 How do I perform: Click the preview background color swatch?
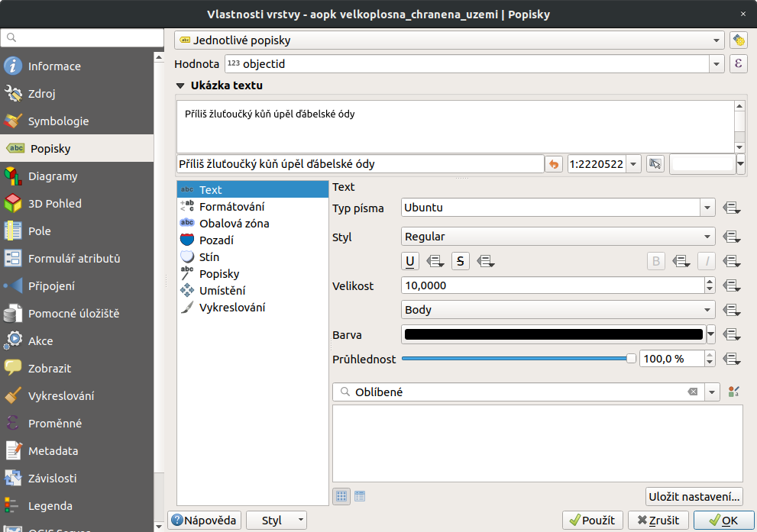tap(703, 164)
